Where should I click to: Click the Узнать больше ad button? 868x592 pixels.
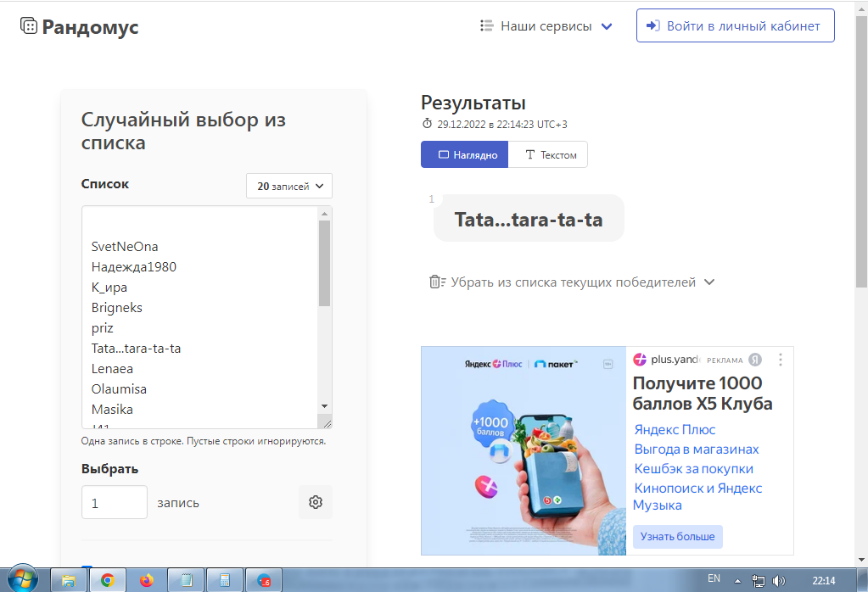(678, 536)
